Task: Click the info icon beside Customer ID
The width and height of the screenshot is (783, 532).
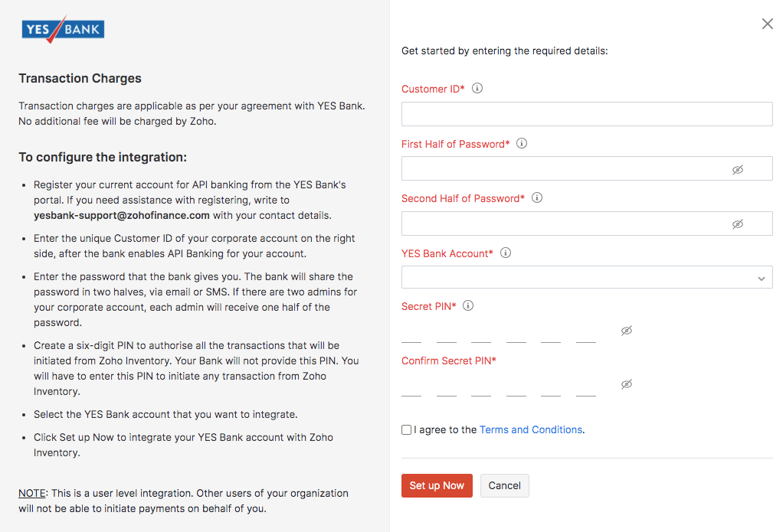Action: click(x=477, y=89)
